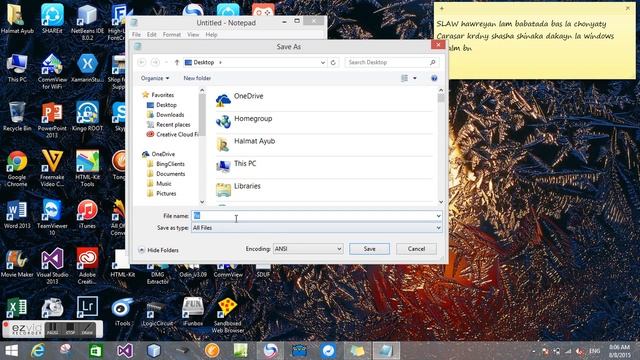Click the Forward arrow in Save As dialog
Viewport: 640px width, 360px height.
(x=155, y=62)
